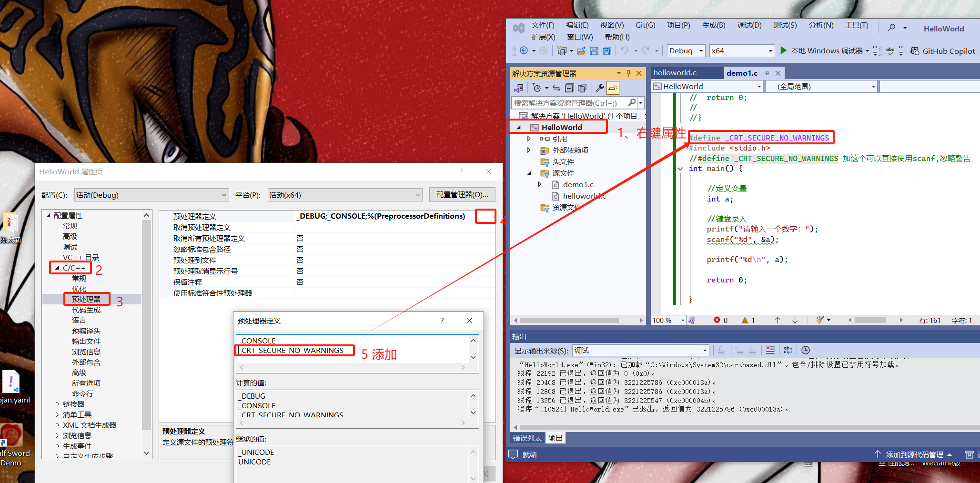The image size is (980, 483).
Task: Click the code cleanup broom icon
Action: pos(820,320)
